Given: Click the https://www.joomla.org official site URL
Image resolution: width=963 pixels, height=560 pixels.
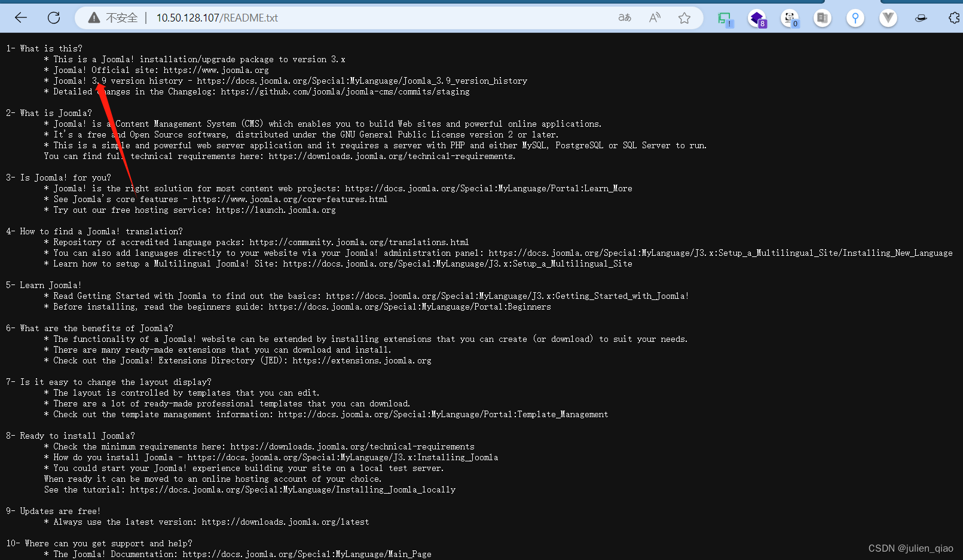Looking at the screenshot, I should coord(216,70).
